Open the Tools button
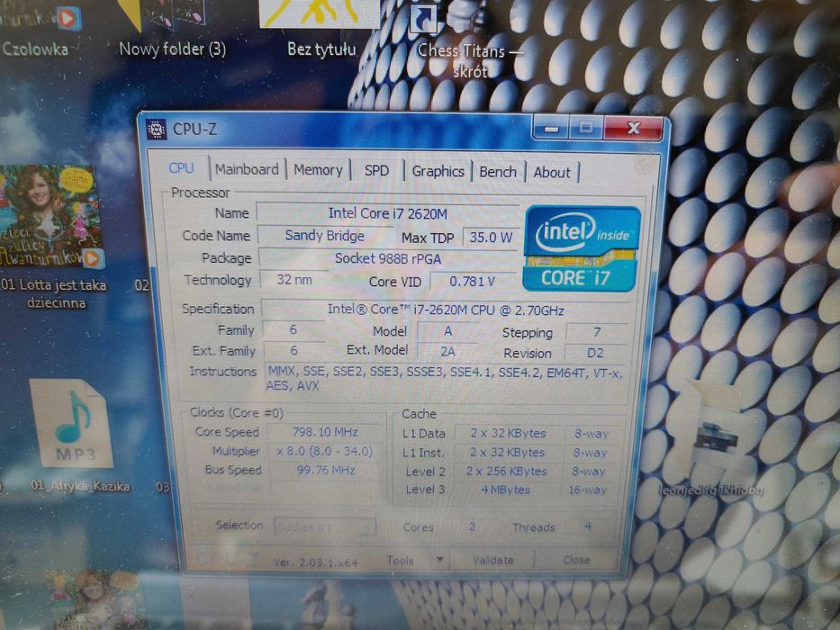 (x=401, y=561)
